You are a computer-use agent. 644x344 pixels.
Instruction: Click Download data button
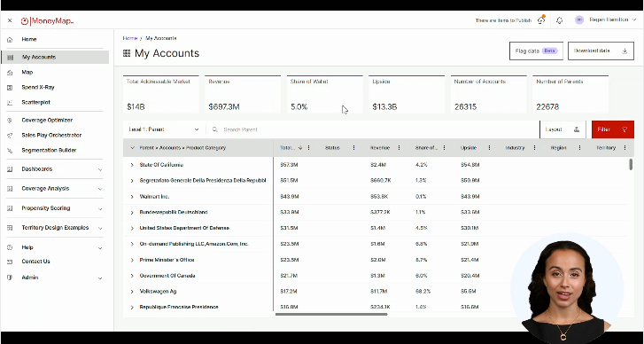click(x=601, y=51)
